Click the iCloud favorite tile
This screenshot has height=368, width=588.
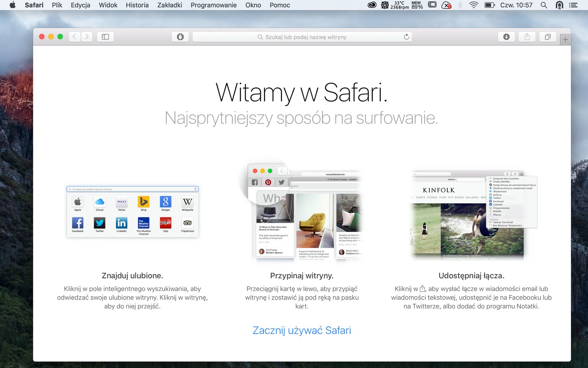(x=99, y=204)
